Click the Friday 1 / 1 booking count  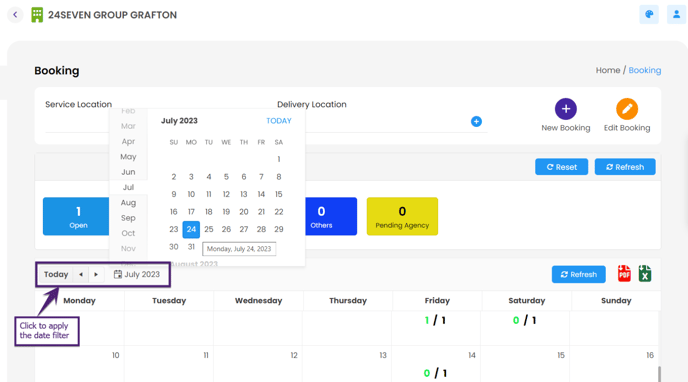435,321
